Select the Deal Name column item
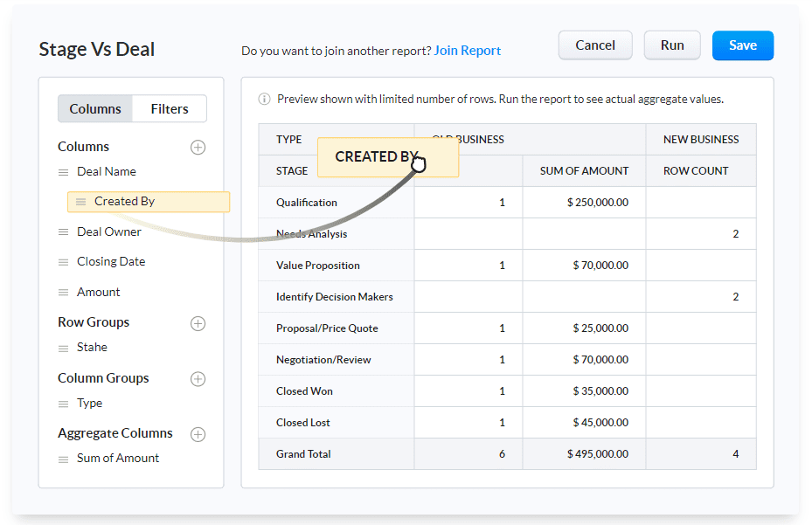This screenshot has height=525, width=812. 107,172
